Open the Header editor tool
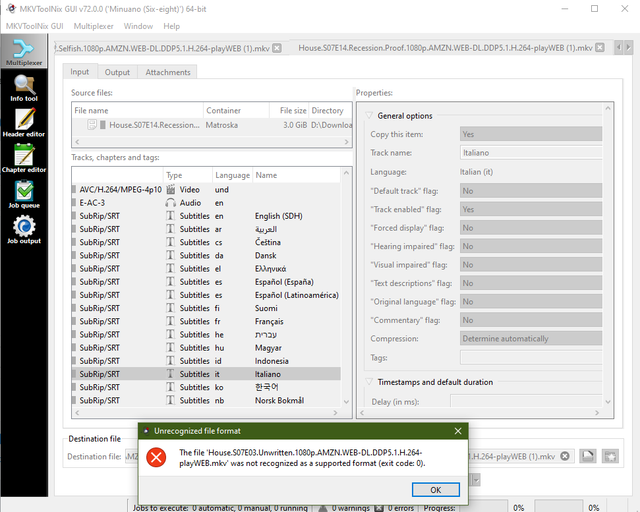 click(24, 123)
